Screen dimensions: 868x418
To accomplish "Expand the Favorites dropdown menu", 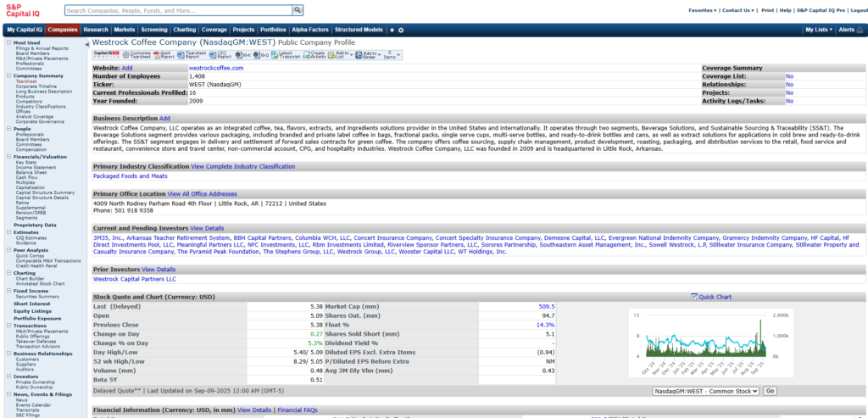I will click(703, 11).
